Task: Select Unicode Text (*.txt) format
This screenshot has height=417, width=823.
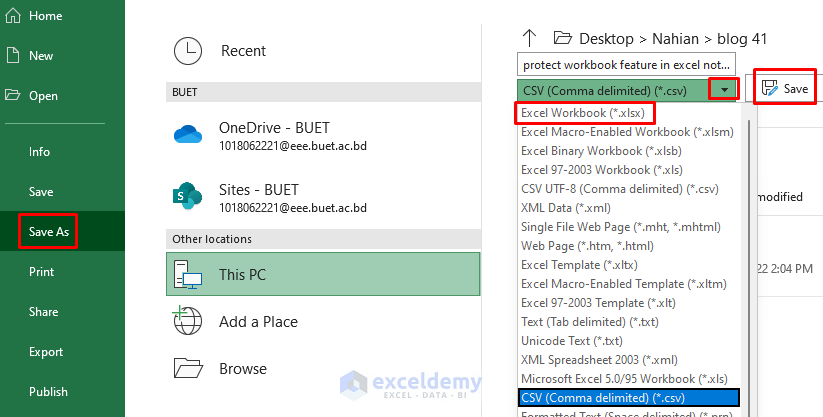Action: pyautogui.click(x=572, y=340)
